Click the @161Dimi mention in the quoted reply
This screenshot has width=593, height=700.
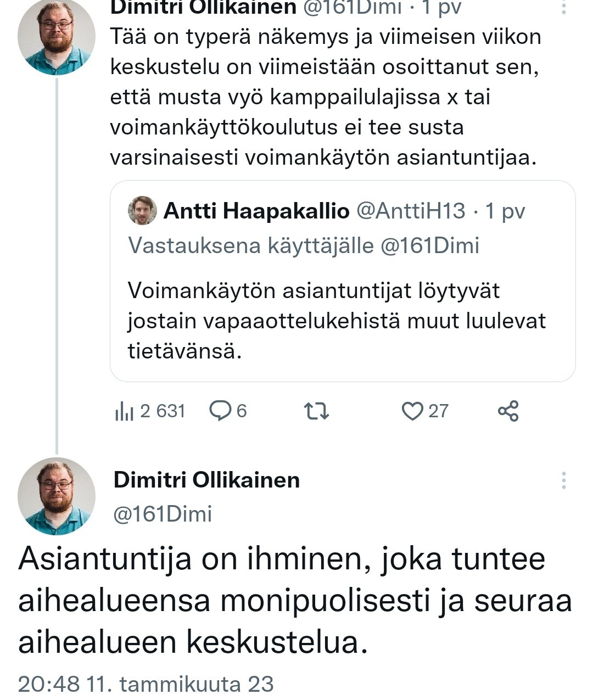[x=430, y=245]
